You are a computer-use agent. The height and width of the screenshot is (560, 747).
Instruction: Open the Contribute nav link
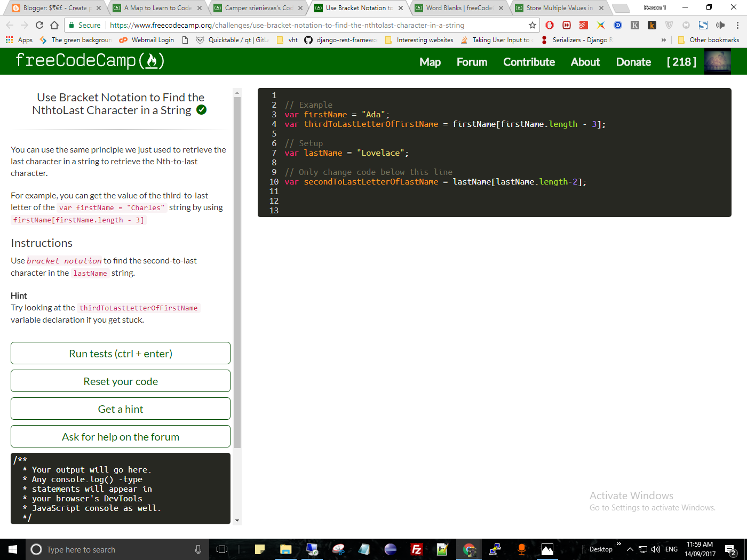pos(529,62)
